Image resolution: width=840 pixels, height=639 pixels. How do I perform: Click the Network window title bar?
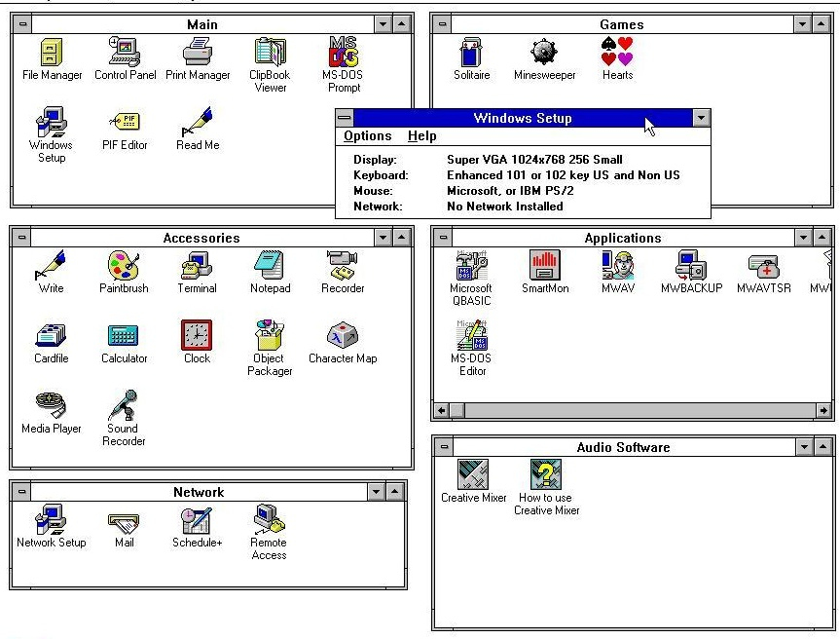198,492
